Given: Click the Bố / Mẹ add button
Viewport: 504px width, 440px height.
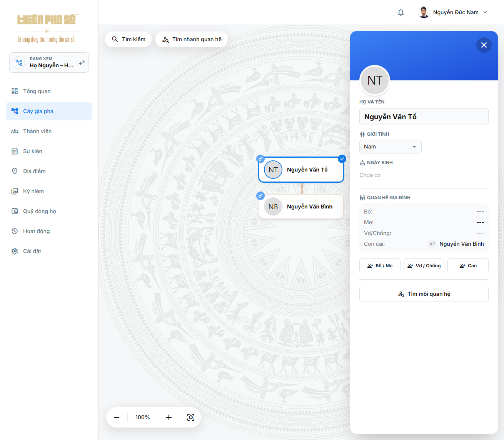Looking at the screenshot, I should tap(380, 266).
